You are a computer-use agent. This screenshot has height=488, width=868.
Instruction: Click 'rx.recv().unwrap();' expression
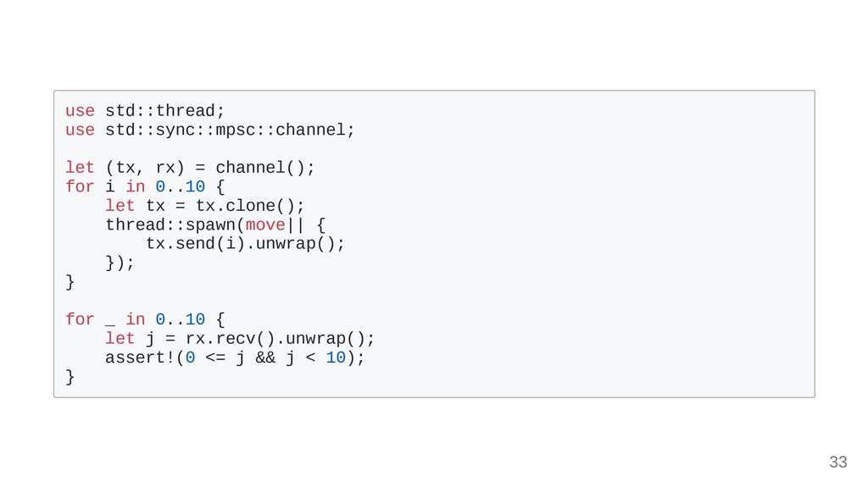coord(280,339)
